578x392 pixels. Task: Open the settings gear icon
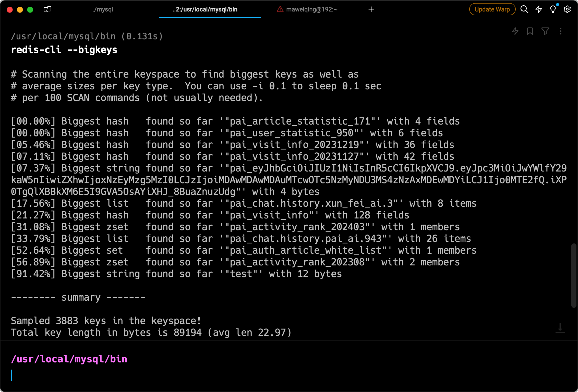click(x=567, y=9)
